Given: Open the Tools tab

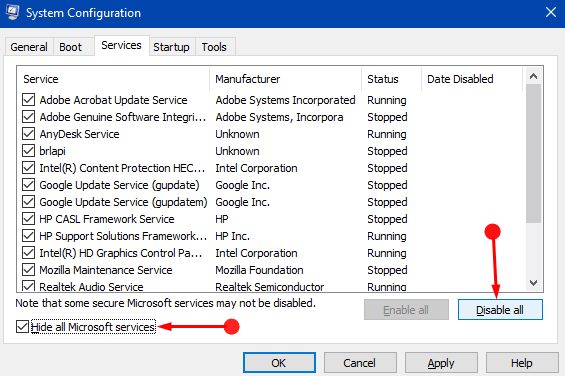Looking at the screenshot, I should (x=214, y=47).
